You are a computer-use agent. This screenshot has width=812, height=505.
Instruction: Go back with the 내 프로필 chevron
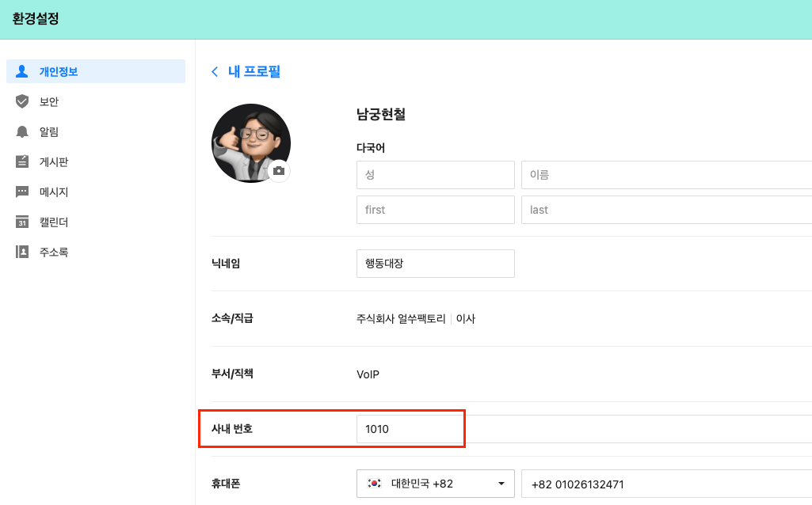(x=215, y=71)
